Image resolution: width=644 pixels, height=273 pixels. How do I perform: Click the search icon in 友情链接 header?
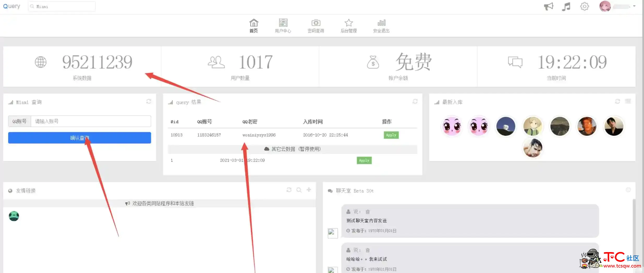299,190
